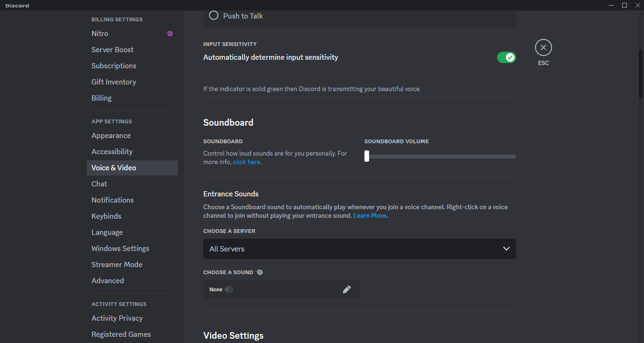The width and height of the screenshot is (644, 343).
Task: Open Chat settings
Action: 132,184
